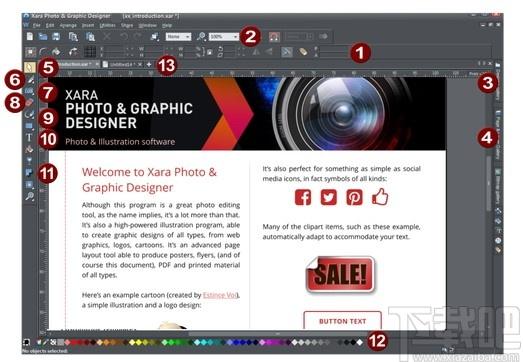Viewport: 523px width, 362px height.
Task: Click the flip vertical icon in InfoBar
Action: point(269,52)
